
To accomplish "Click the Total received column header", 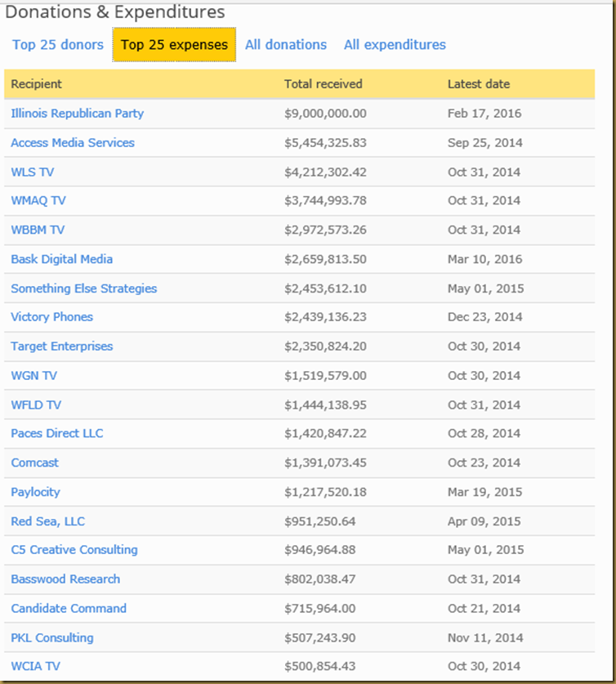I will [x=323, y=83].
